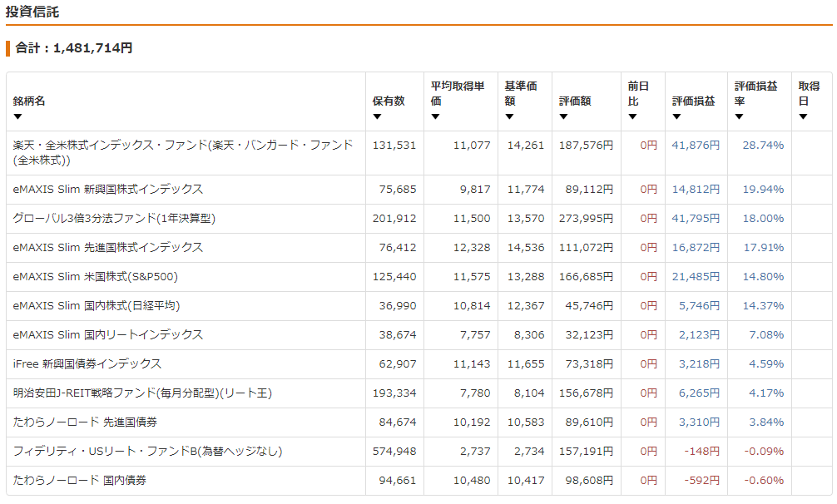The width and height of the screenshot is (837, 504).
Task: Sort by 基準価額 column arrow
Action: point(509,116)
